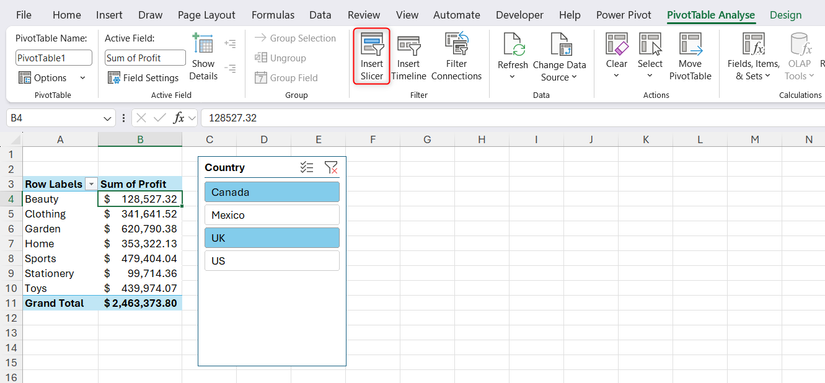Click the OLAP Tools icon
Viewport: 825px width, 383px height.
[800, 44]
